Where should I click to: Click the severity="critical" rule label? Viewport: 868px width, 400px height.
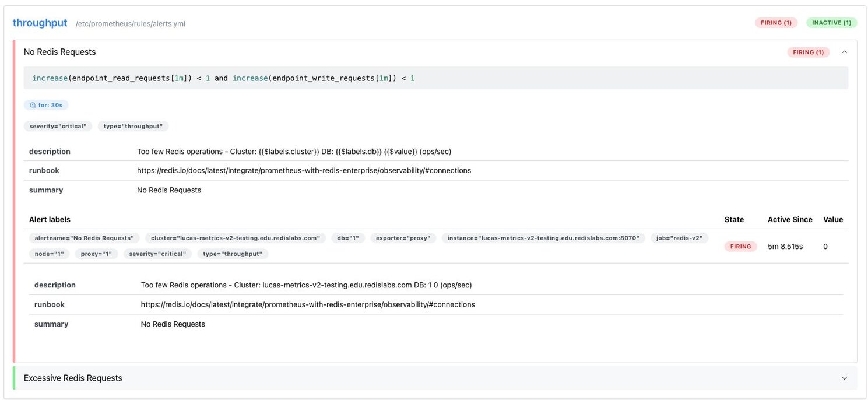(58, 126)
